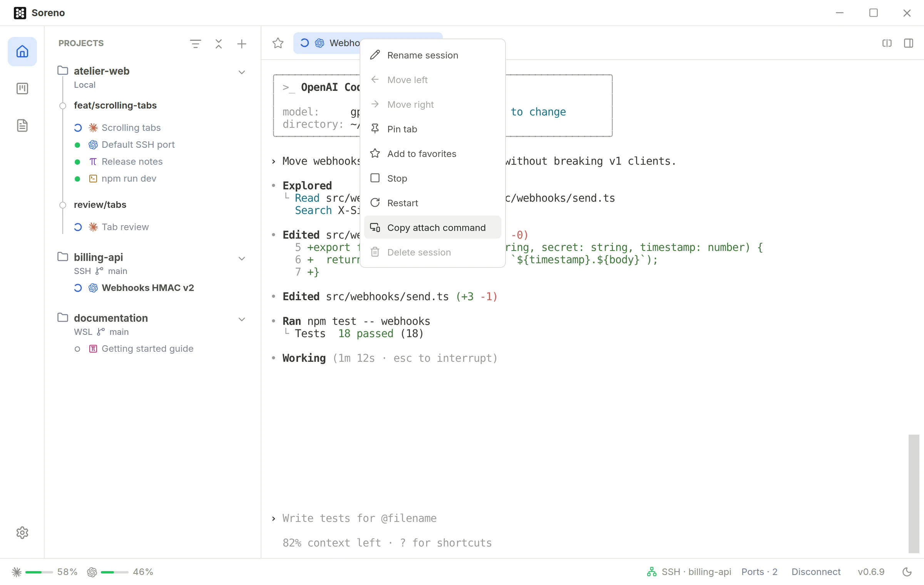Toggle dark mode moon icon

[x=907, y=572]
